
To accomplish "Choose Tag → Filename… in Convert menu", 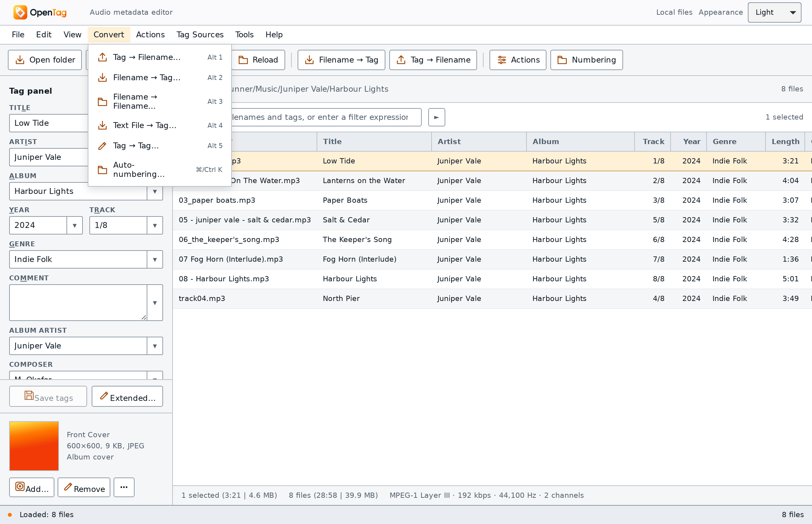I will (x=159, y=57).
